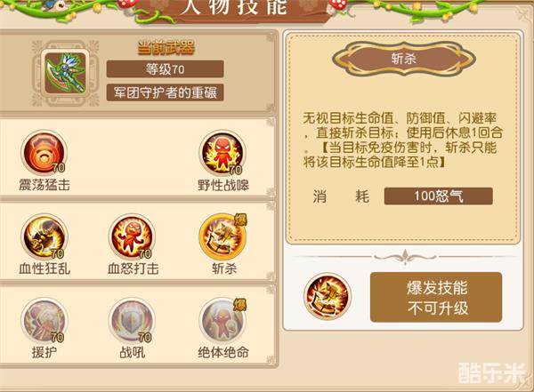This screenshot has width=534, height=392.
Task: Click the 爆发技能 不可升级 button
Action: click(x=436, y=297)
